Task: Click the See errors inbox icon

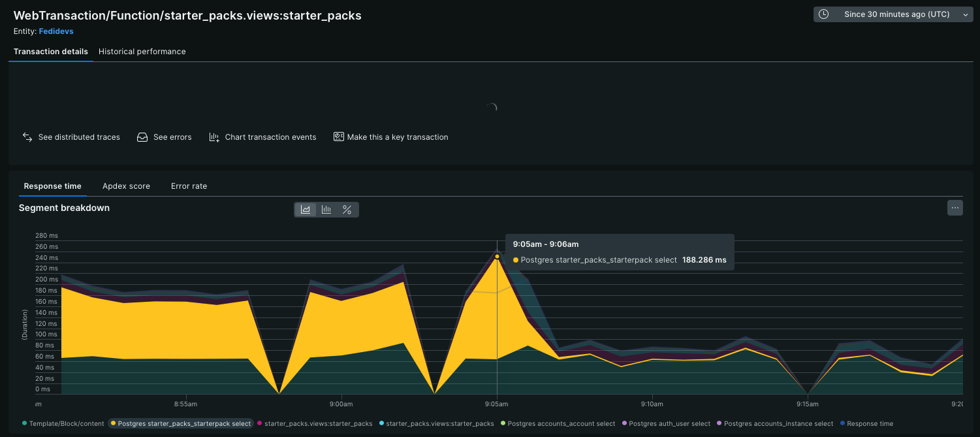Action: 142,137
